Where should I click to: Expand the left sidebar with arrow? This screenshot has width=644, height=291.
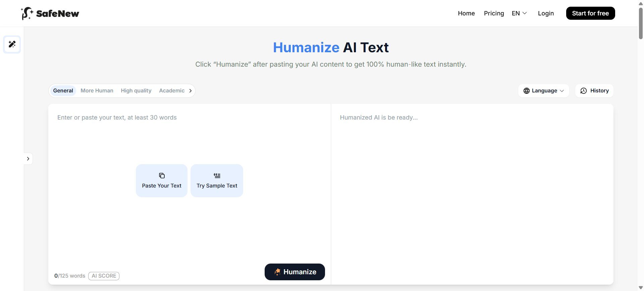pos(28,159)
